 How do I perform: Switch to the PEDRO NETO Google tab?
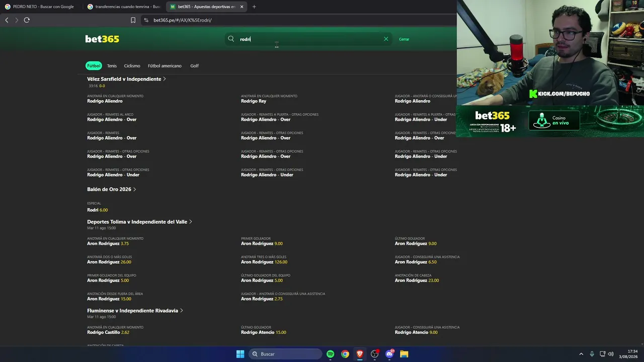coord(40,7)
